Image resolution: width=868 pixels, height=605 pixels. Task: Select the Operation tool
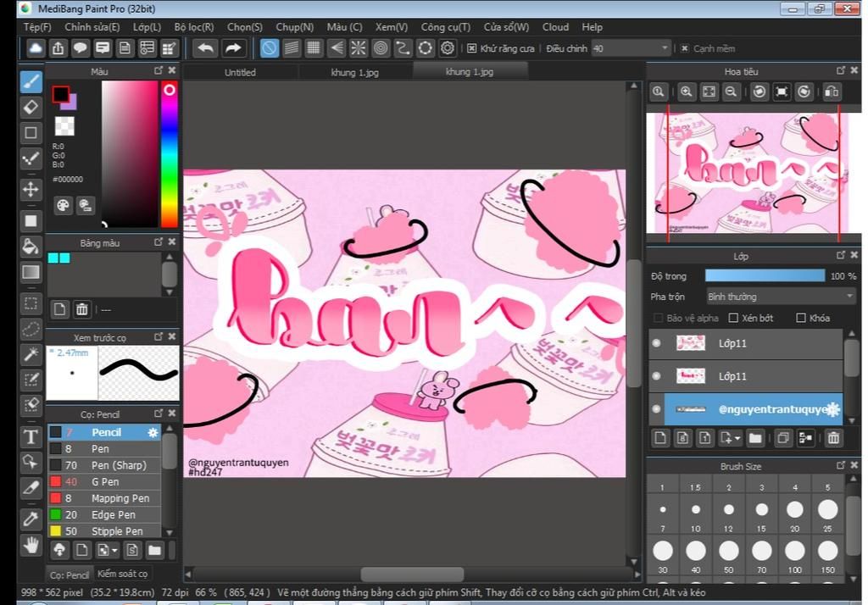click(31, 462)
